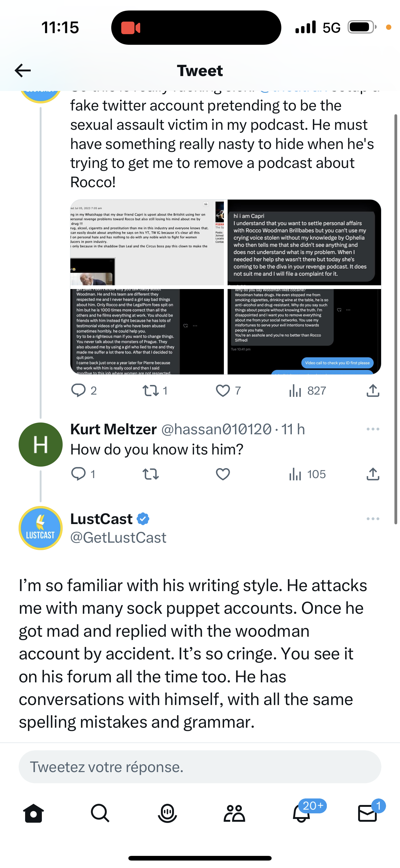Viewport: 400px width, 868px height.
Task: Open direct messages envelope
Action: click(367, 813)
